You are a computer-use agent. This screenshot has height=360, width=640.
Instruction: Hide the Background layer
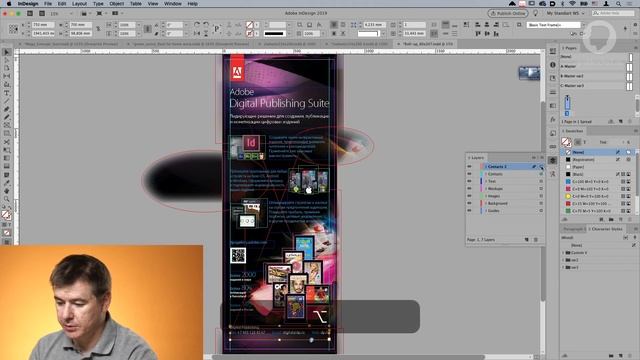pyautogui.click(x=469, y=203)
